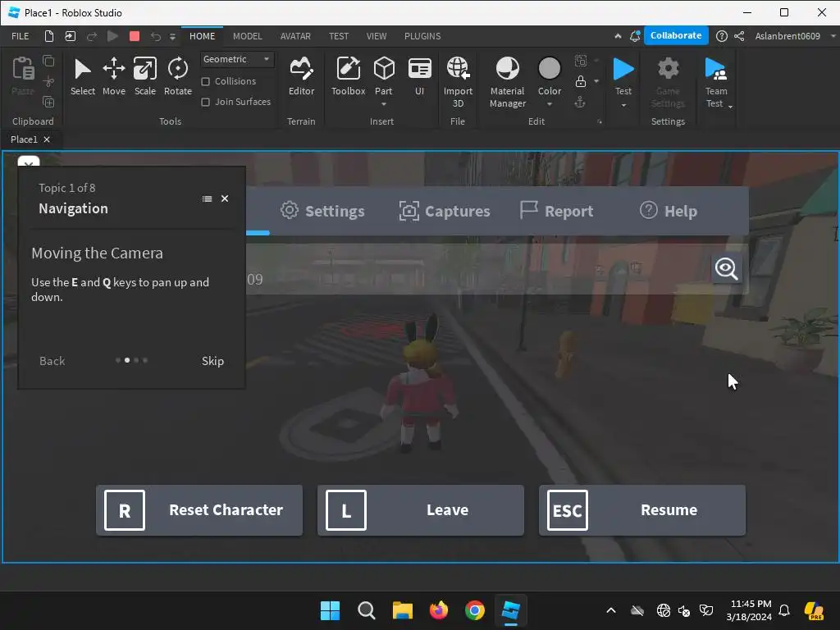Expand the Color dropdown arrow
Screen dimensions: 840x630
549,104
